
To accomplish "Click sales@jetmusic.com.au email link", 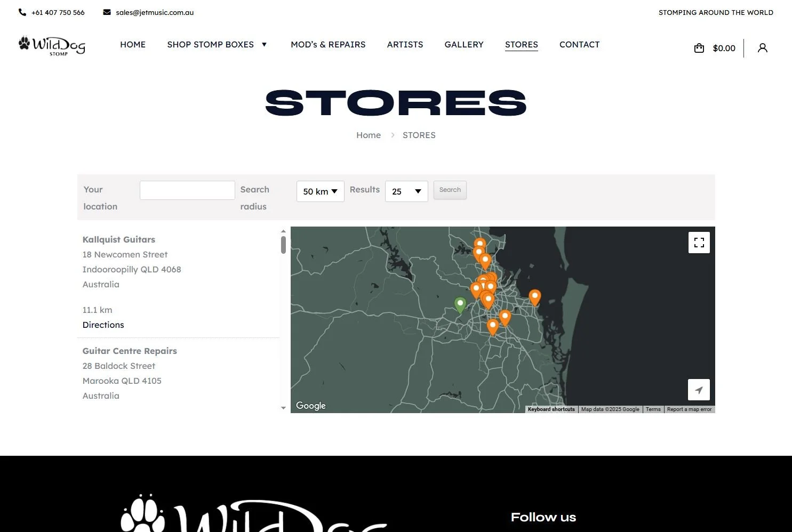I will tap(155, 12).
